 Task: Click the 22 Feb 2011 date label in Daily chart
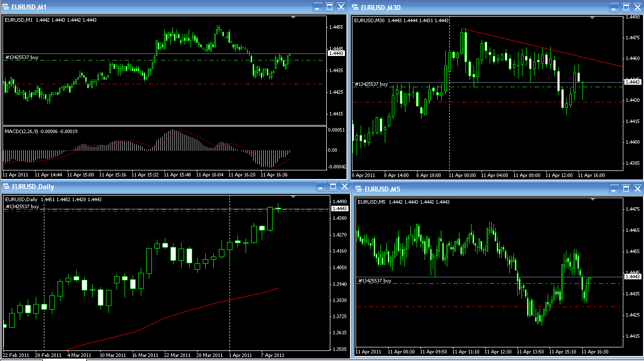tap(16, 355)
